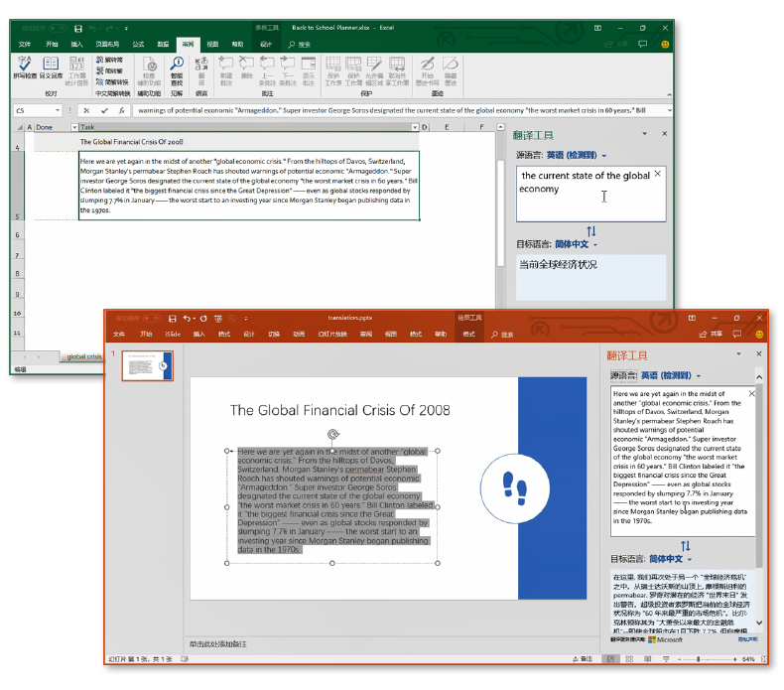
Task: Fit slide to window in PowerPoint
Action: (x=763, y=659)
